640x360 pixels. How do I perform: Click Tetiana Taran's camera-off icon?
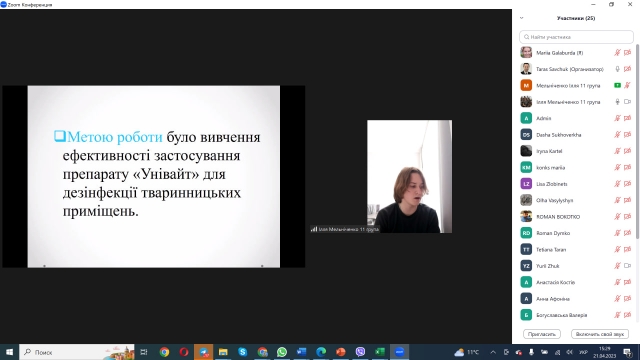click(x=627, y=249)
